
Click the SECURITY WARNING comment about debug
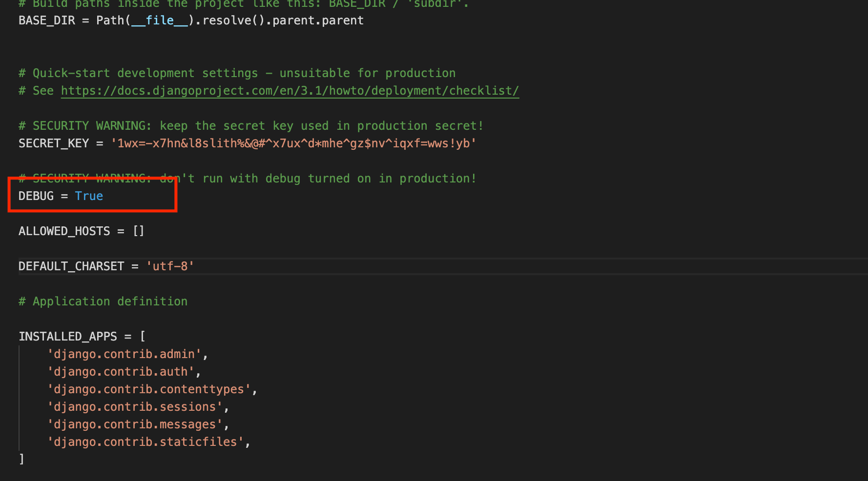[247, 178]
